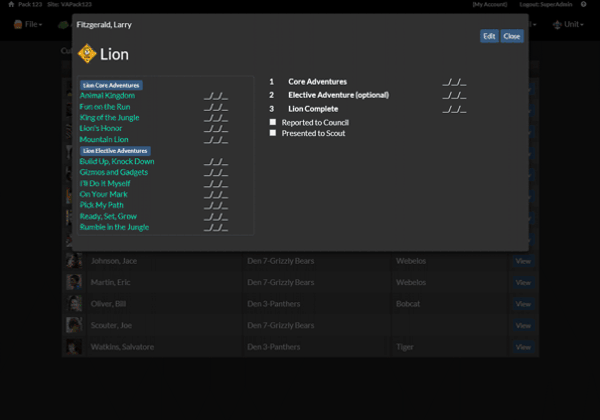Open On Your Mark adventure

coord(103,194)
